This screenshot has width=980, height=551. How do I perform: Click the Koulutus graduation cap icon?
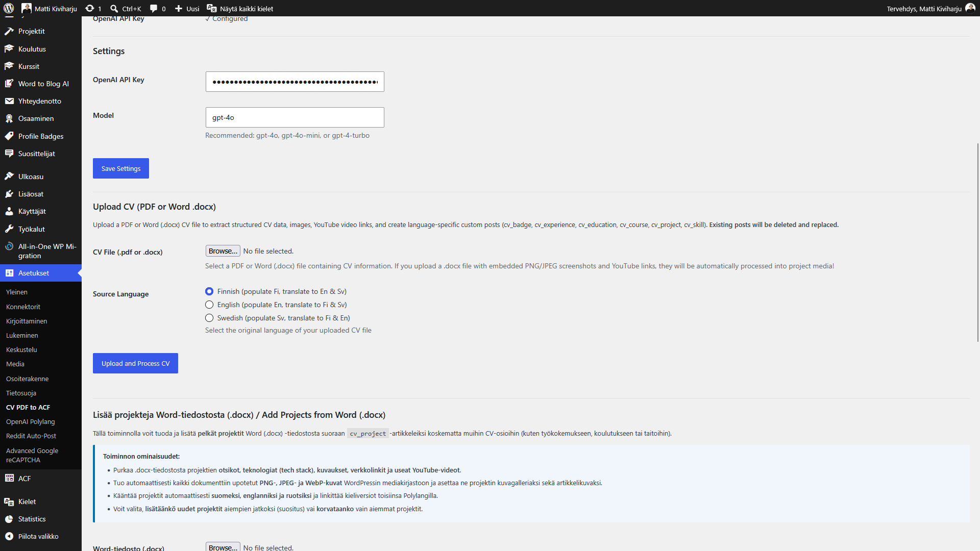pos(9,49)
